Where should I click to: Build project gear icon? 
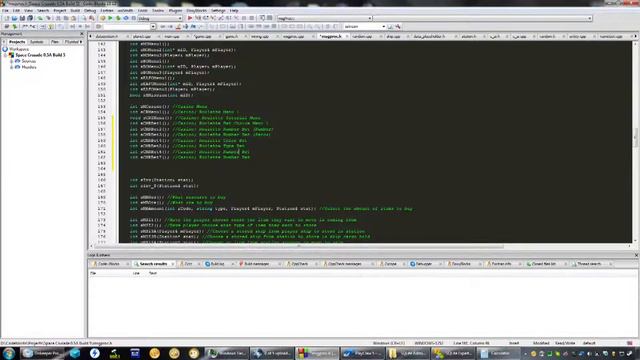click(x=102, y=18)
